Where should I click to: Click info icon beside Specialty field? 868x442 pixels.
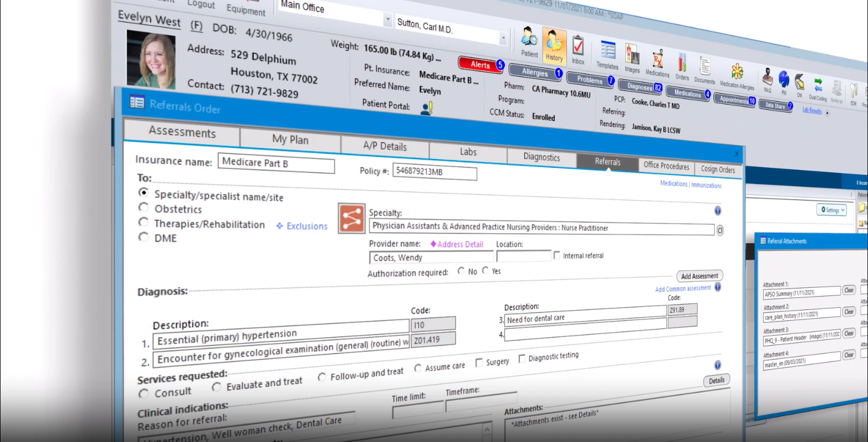pyautogui.click(x=718, y=210)
